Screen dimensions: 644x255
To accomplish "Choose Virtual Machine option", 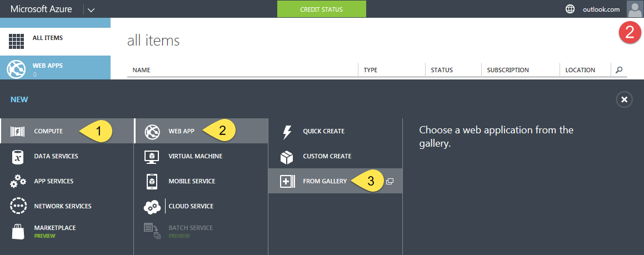I will tap(201, 156).
